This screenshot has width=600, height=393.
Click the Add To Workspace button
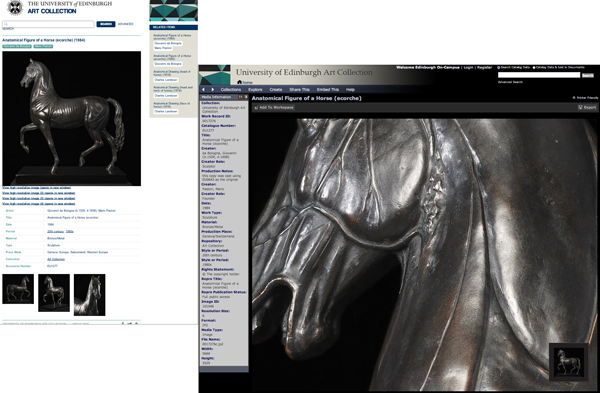pos(274,108)
